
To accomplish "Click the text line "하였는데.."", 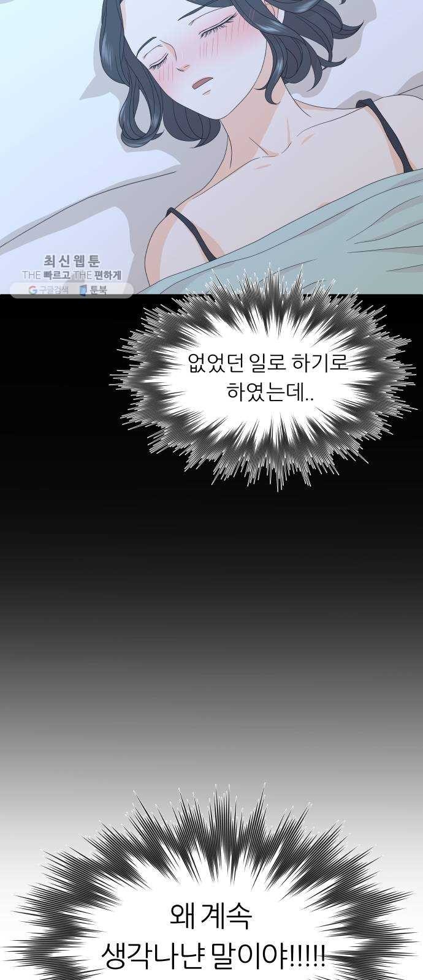I will (269, 391).
